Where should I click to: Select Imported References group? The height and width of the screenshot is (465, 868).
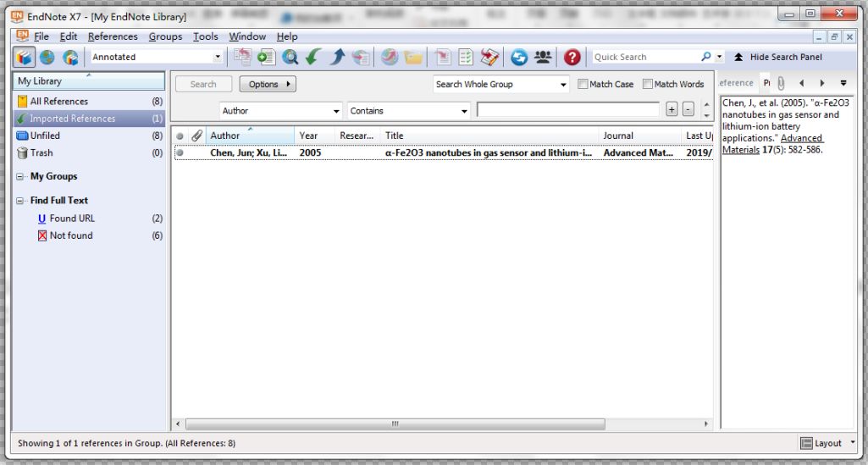(90, 119)
